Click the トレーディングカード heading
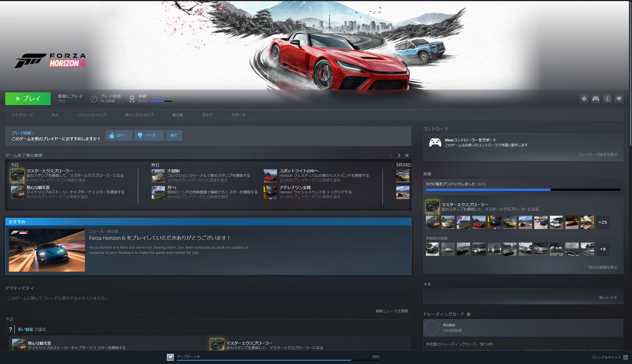The width and height of the screenshot is (632, 364). pos(444,314)
